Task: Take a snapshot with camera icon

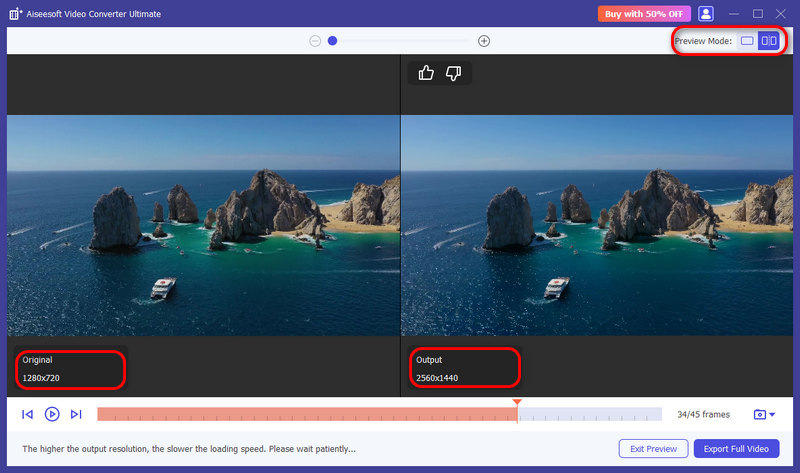Action: click(x=760, y=414)
